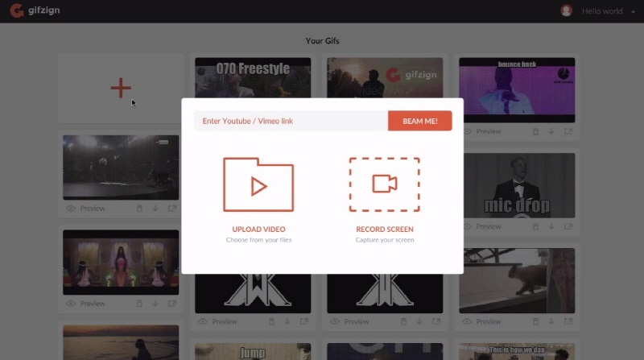644x360 pixels.
Task: Open the This is how we dan gif thumbnail
Action: (x=517, y=351)
